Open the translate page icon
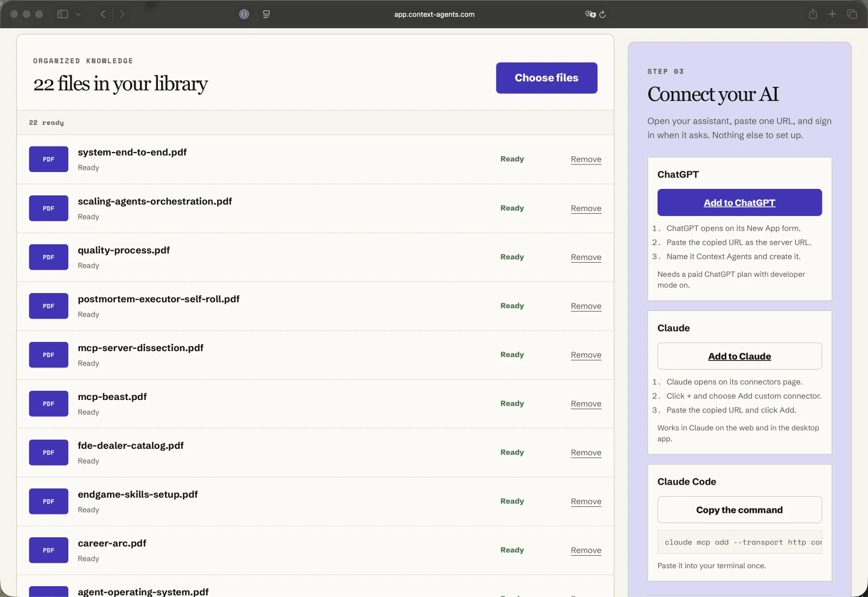The image size is (868, 597). coord(590,14)
